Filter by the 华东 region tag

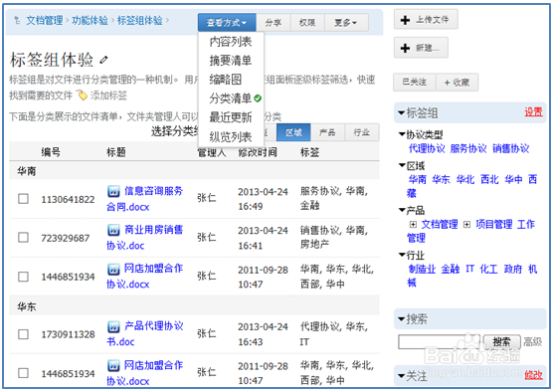[x=442, y=180]
